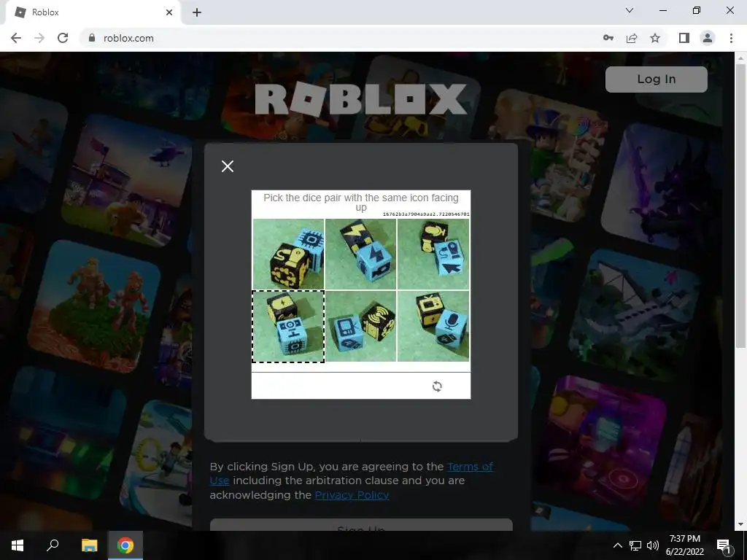Click the share this page icon
747x560 pixels.
[x=632, y=38]
